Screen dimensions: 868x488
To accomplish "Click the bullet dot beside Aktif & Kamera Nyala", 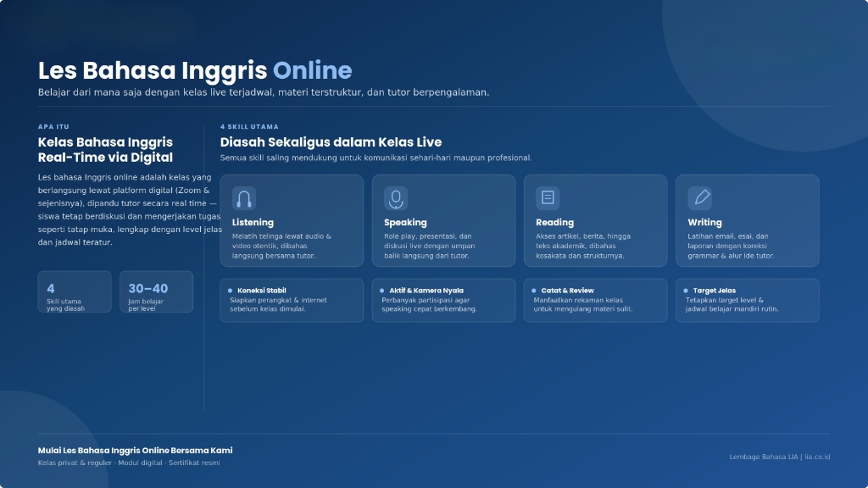I will [x=382, y=291].
